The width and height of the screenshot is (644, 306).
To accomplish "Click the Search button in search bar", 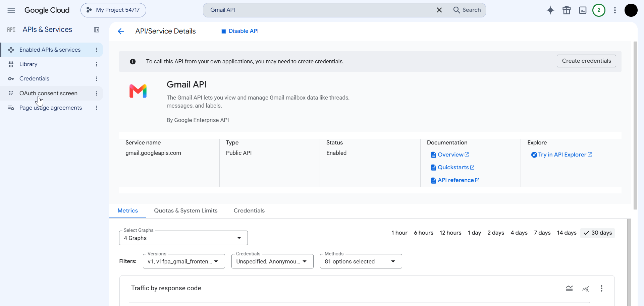I will (467, 10).
